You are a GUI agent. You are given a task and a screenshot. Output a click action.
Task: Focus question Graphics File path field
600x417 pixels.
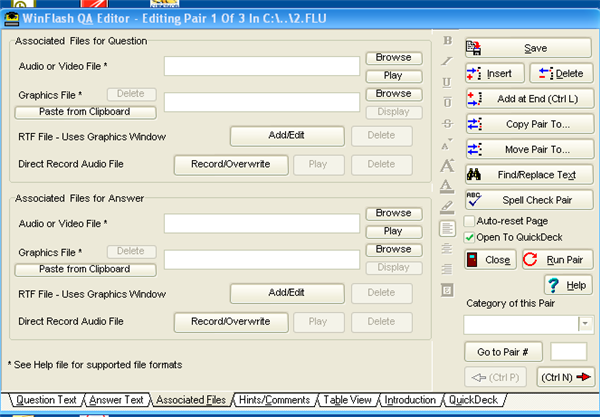[x=262, y=102]
